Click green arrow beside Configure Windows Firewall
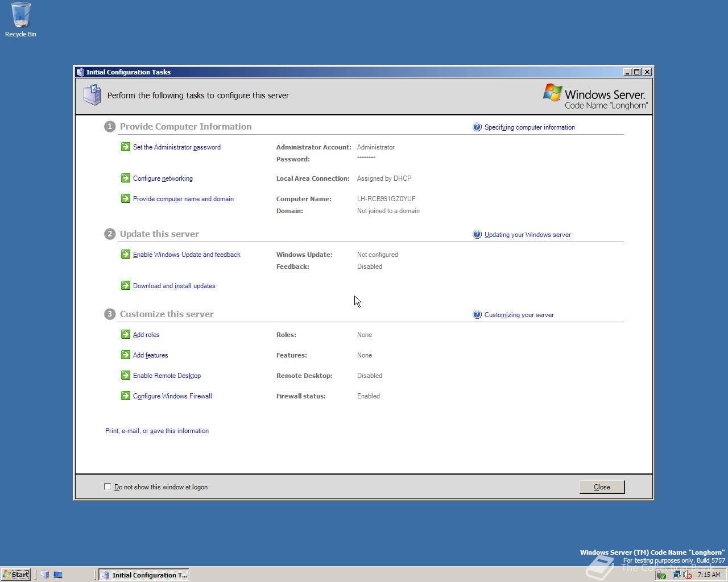The height and width of the screenshot is (582, 728). click(126, 396)
